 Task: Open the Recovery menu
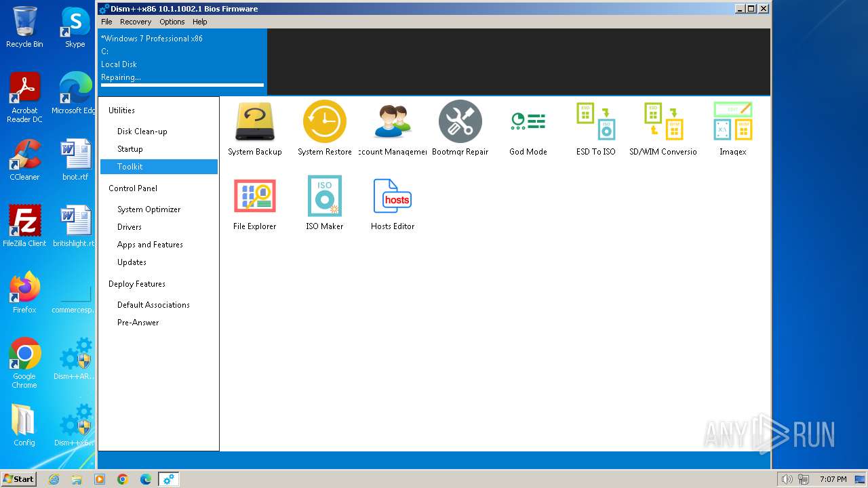[x=136, y=22]
